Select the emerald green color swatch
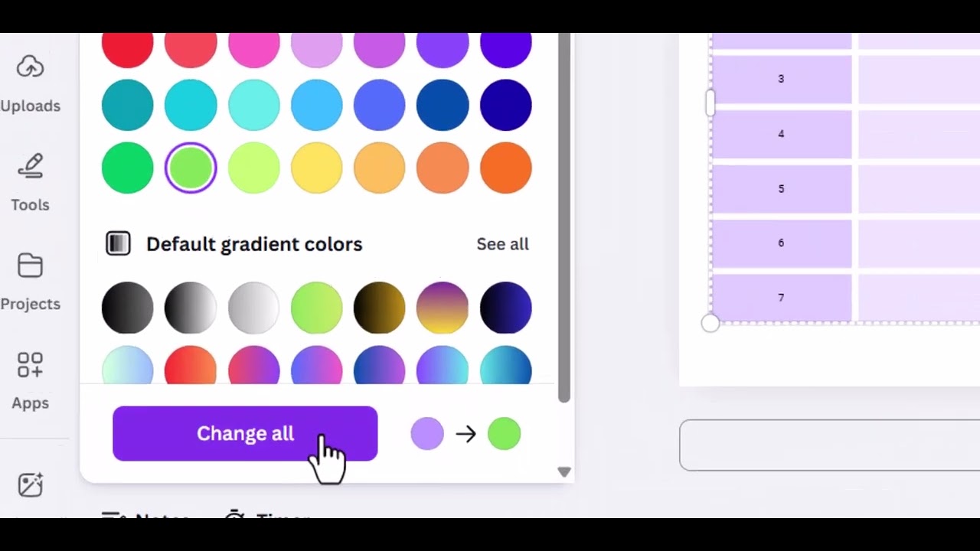This screenshot has height=551, width=980. (x=128, y=168)
